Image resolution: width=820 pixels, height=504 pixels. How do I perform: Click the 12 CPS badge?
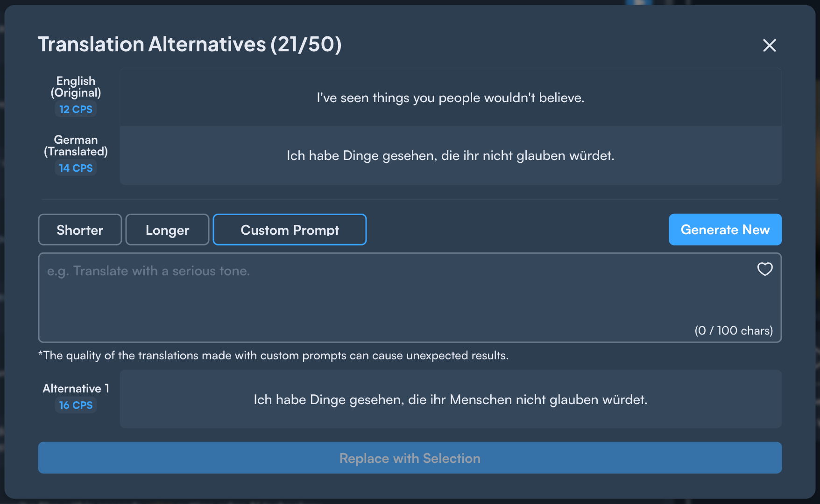pyautogui.click(x=76, y=109)
